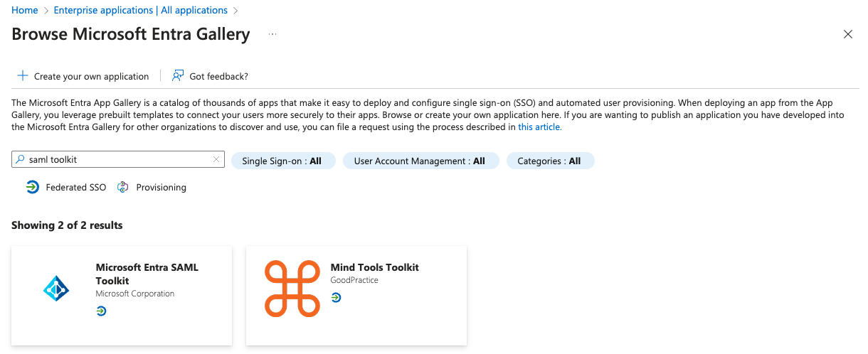The width and height of the screenshot is (868, 354).
Task: Expand the Categories filter
Action: [x=550, y=161]
